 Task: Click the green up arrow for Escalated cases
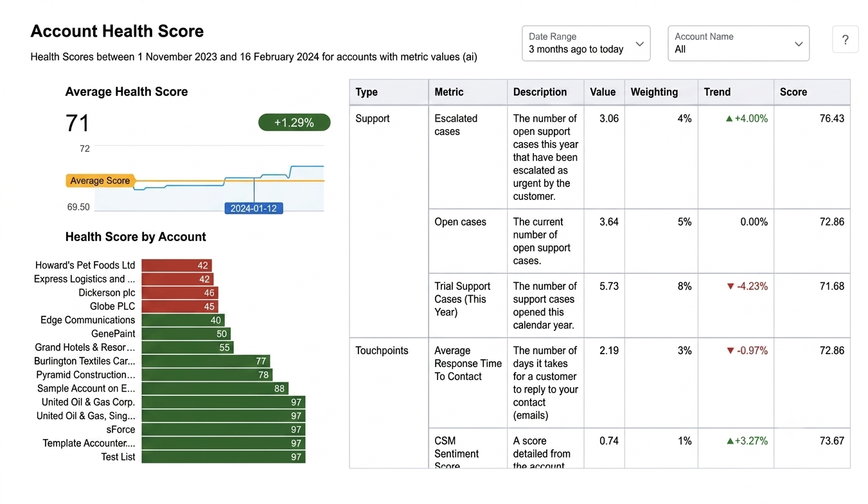(729, 119)
